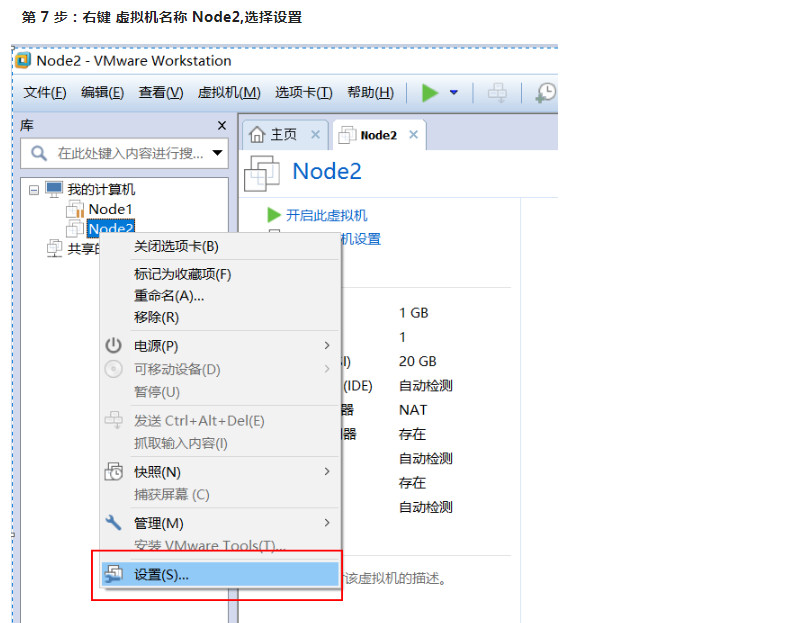
Task: Click the 20 GB hard disk value
Action: pos(417,362)
